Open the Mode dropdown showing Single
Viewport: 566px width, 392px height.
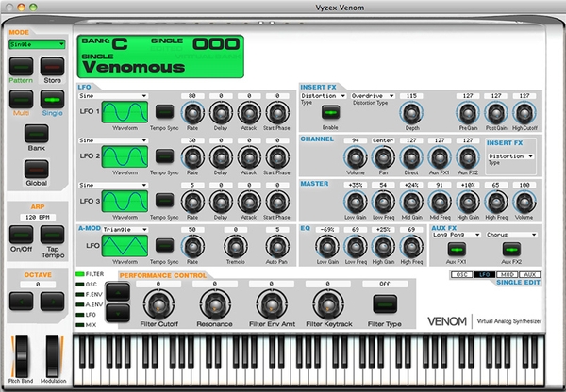[37, 44]
